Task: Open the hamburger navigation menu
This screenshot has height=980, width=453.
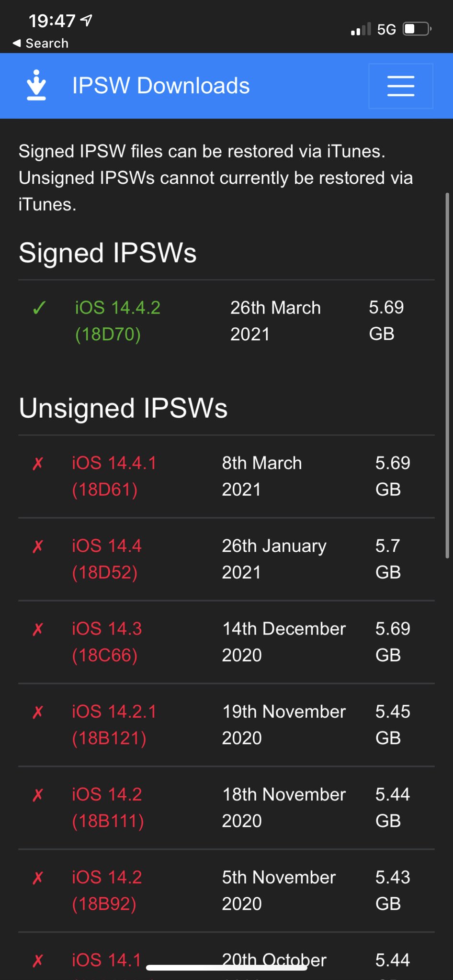Action: click(400, 86)
